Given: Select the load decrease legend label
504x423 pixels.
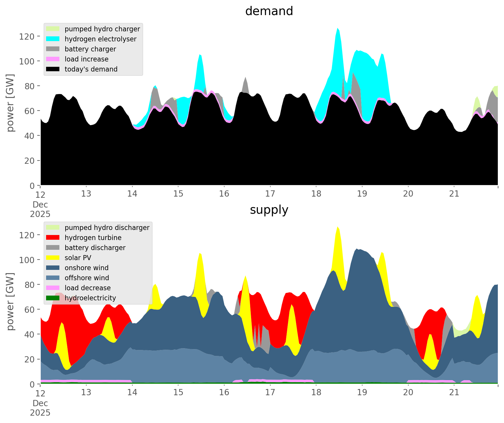Looking at the screenshot, I should coord(87,288).
